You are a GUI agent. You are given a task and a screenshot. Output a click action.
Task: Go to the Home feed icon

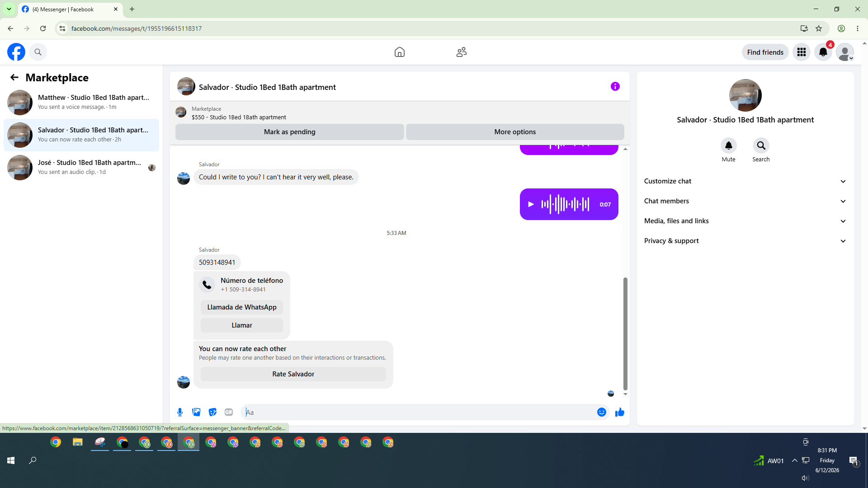[x=400, y=52]
